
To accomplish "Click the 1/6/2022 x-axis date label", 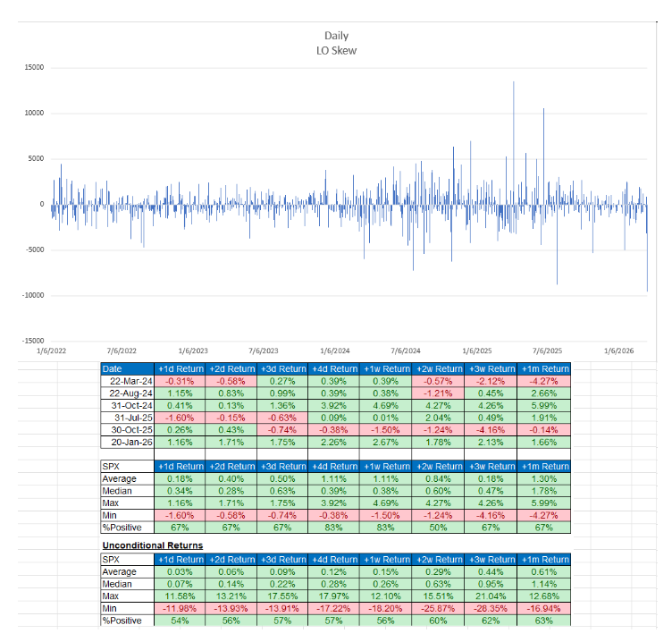I will tap(51, 351).
